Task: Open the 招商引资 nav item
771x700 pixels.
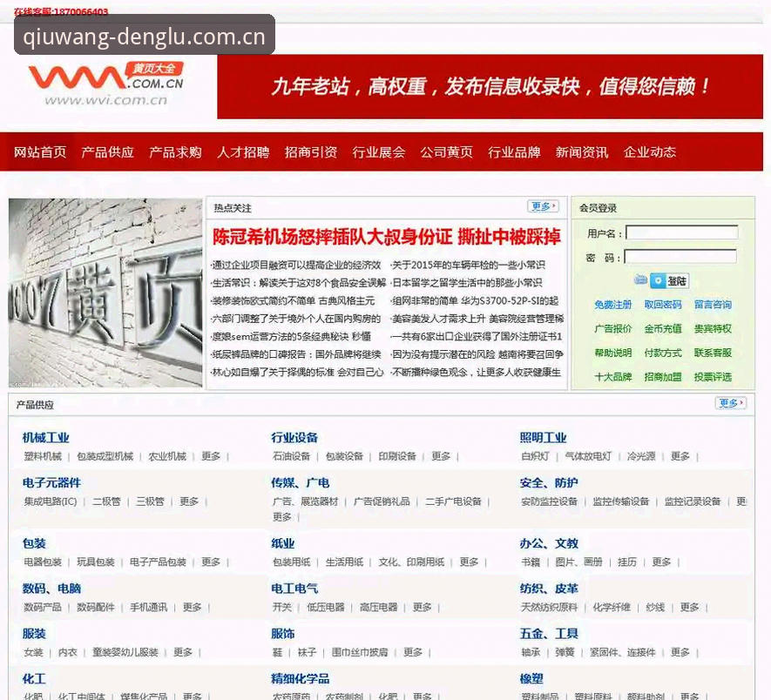Action: pyautogui.click(x=311, y=151)
